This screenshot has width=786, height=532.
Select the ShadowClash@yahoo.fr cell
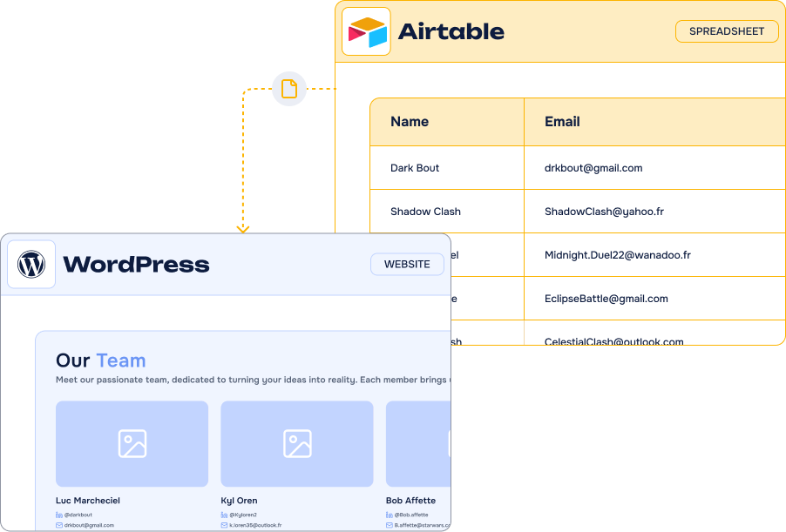pos(654,212)
